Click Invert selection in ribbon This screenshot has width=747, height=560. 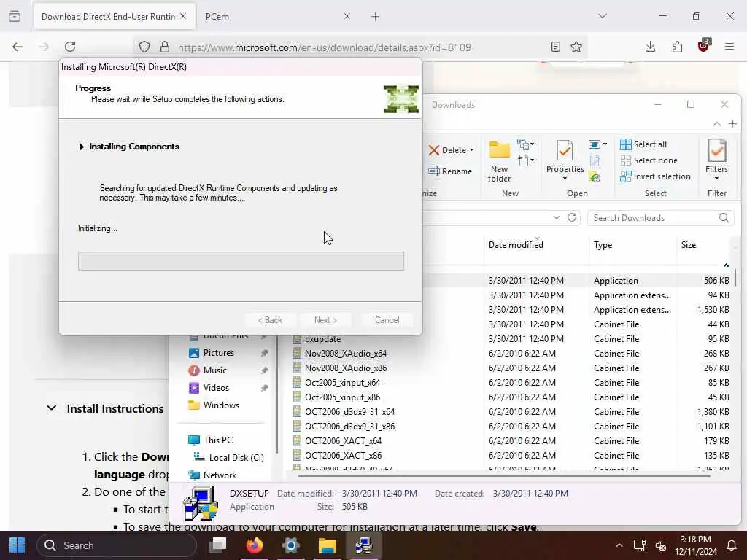pyautogui.click(x=655, y=176)
